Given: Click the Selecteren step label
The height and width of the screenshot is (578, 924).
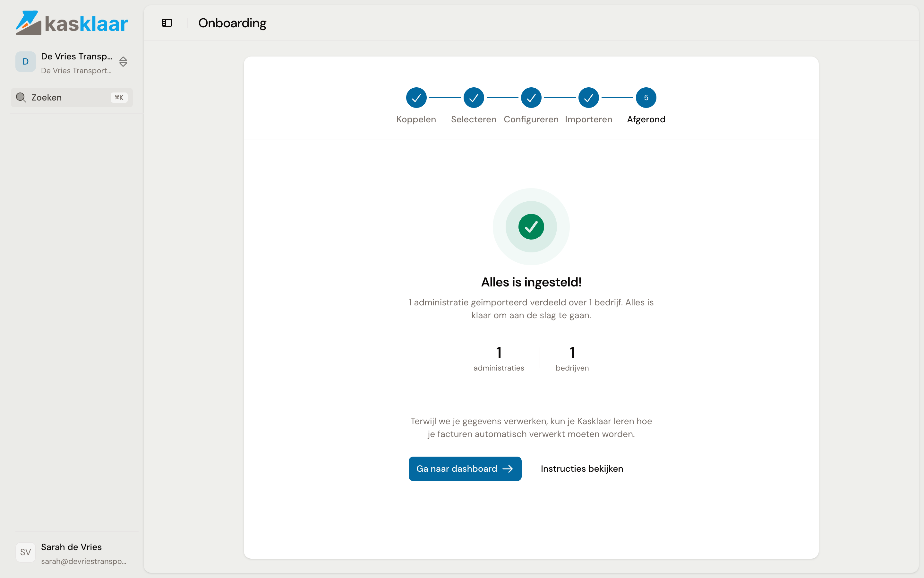Looking at the screenshot, I should coord(474,119).
